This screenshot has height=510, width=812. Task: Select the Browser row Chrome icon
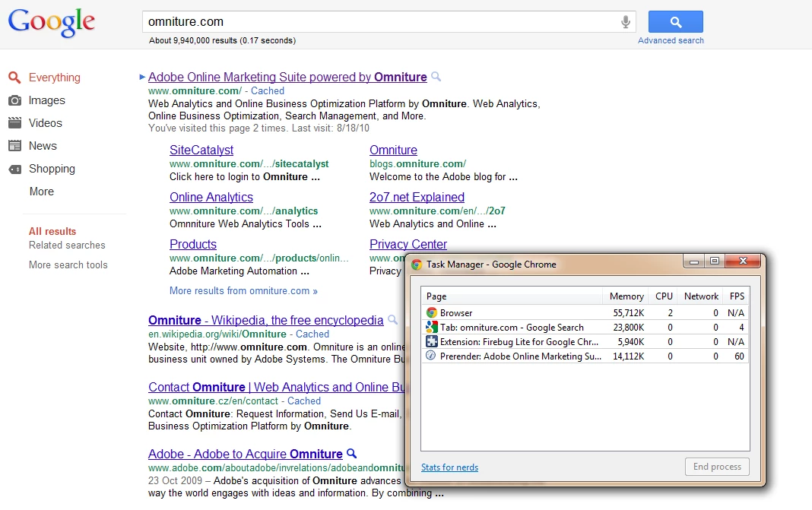tap(431, 312)
